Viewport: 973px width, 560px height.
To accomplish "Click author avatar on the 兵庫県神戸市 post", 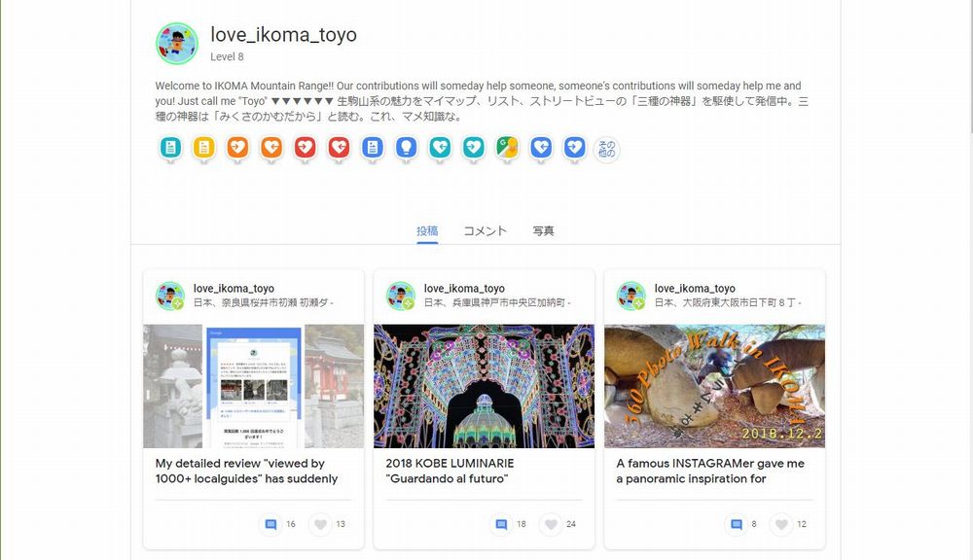I will [401, 296].
